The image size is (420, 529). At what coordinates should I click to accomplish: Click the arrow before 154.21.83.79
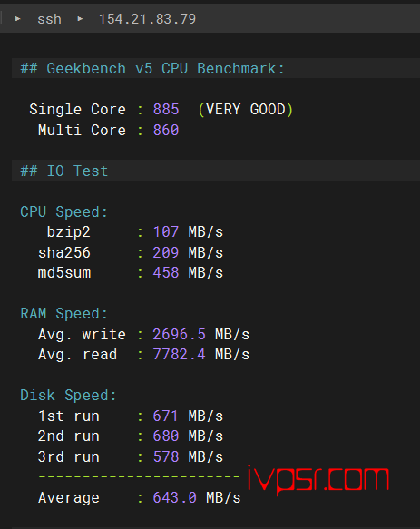[80, 19]
